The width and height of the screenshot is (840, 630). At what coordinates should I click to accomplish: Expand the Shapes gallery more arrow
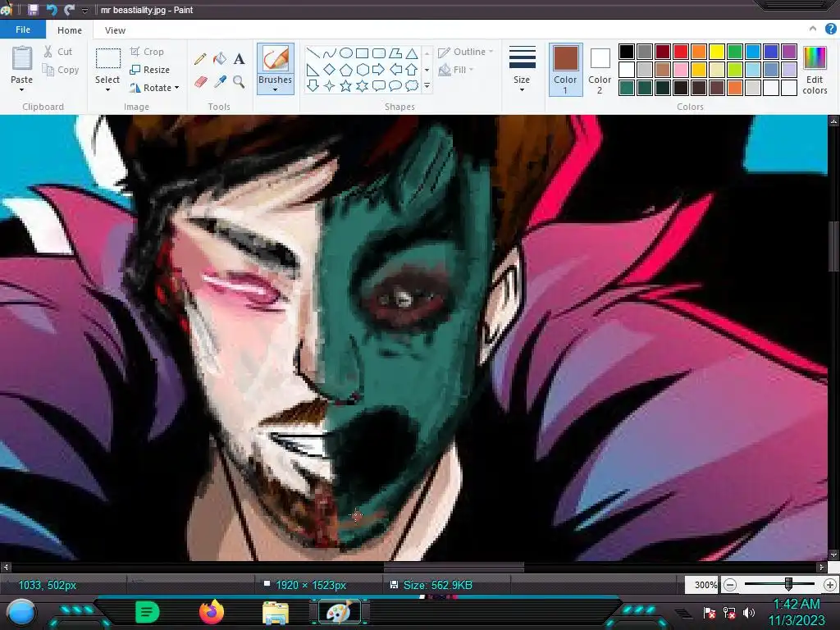pos(427,85)
